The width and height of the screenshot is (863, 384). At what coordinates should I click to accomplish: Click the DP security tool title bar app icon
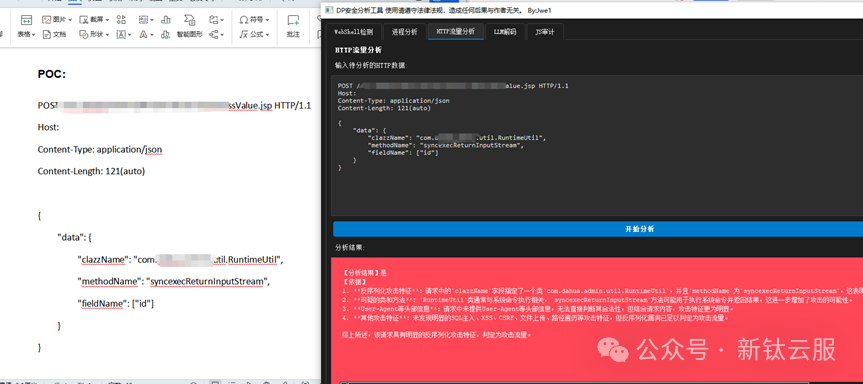tap(328, 10)
